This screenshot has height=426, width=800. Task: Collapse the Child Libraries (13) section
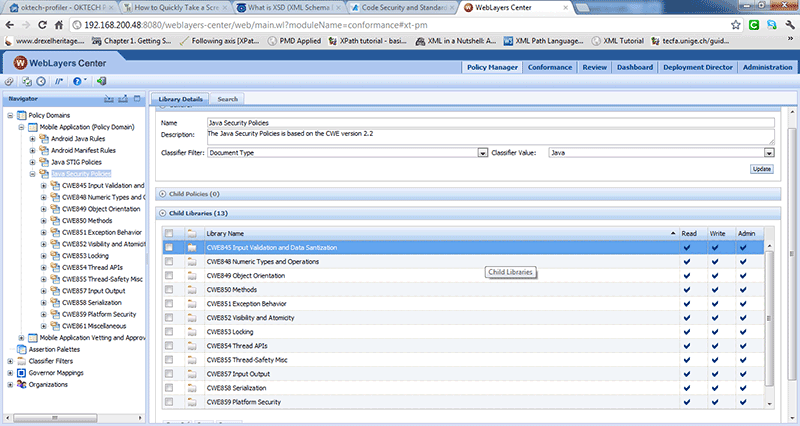click(163, 213)
